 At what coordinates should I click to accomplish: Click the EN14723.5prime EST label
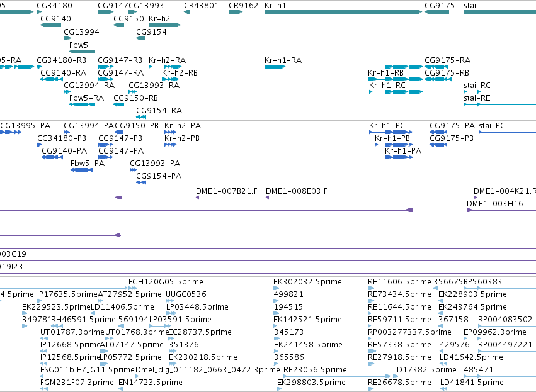[x=151, y=383]
